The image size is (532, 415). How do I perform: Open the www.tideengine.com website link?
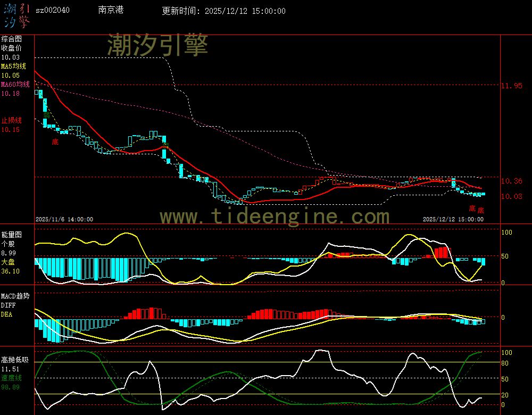pos(275,217)
